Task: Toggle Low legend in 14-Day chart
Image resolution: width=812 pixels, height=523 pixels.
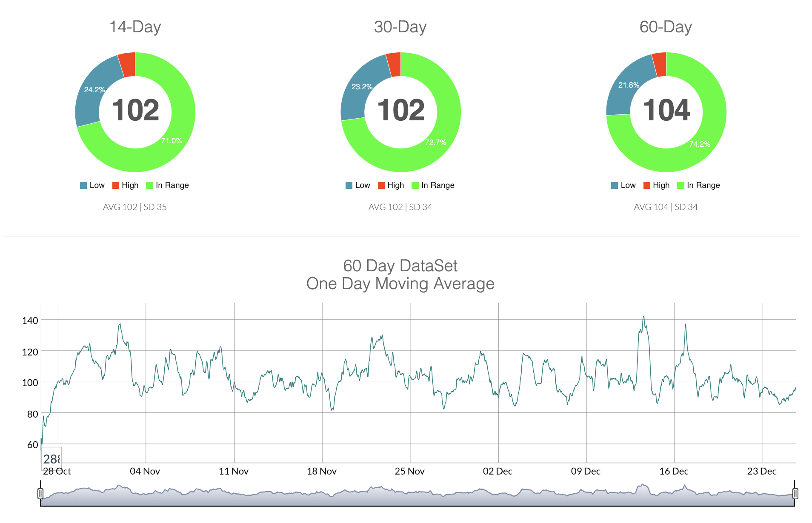Action: 92,185
